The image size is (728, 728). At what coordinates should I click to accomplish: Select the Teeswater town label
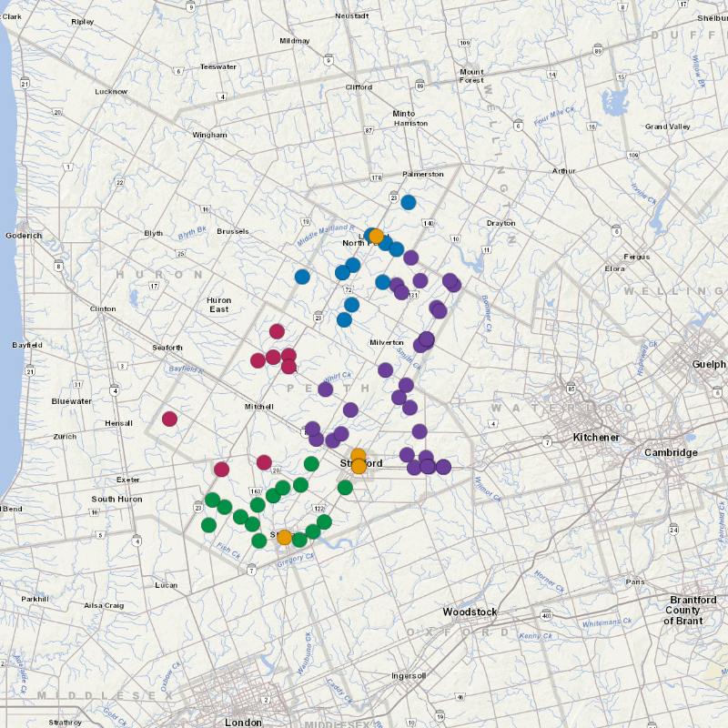pyautogui.click(x=218, y=66)
